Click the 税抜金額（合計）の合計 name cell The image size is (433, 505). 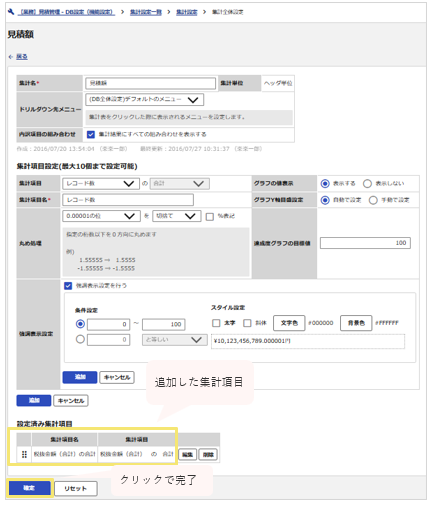[64, 454]
